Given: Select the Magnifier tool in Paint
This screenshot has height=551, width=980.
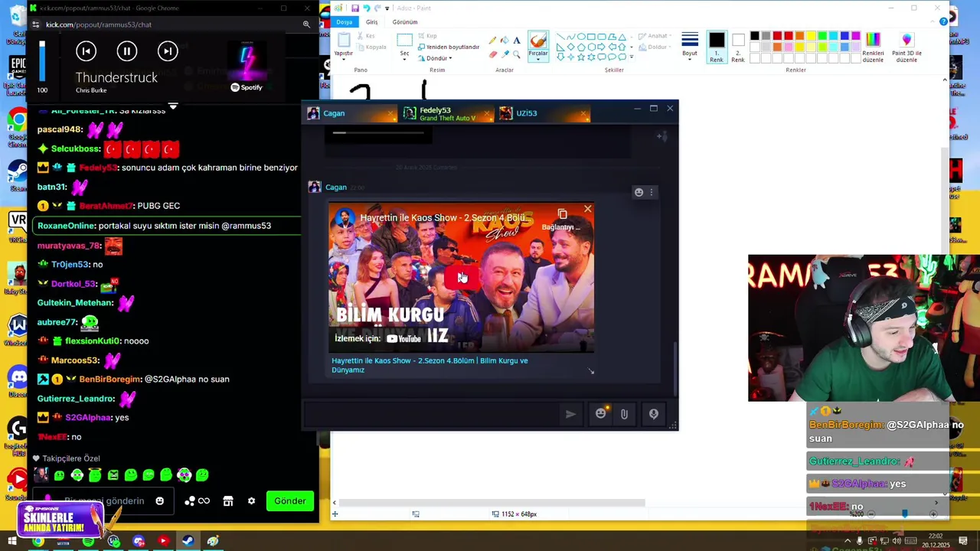Looking at the screenshot, I should click(x=517, y=54).
